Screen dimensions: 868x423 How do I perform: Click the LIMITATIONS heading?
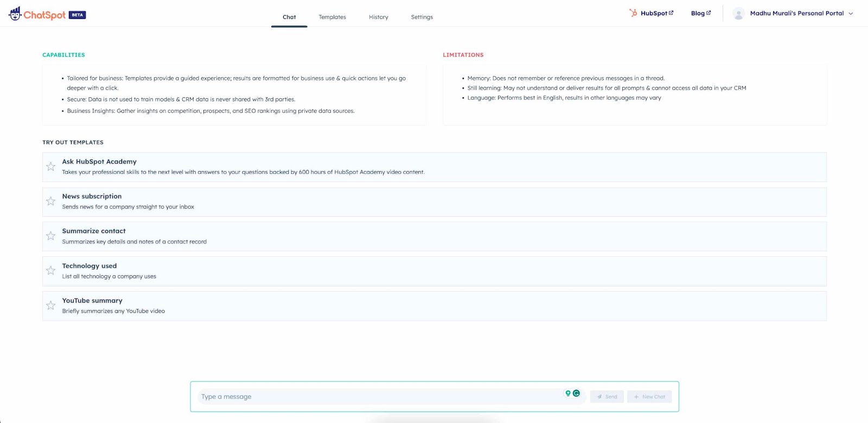coord(463,55)
